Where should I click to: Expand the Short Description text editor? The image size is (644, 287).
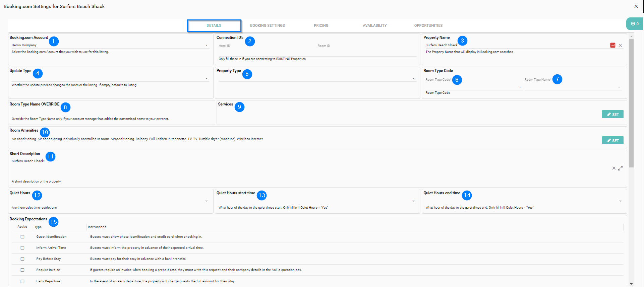pyautogui.click(x=620, y=168)
